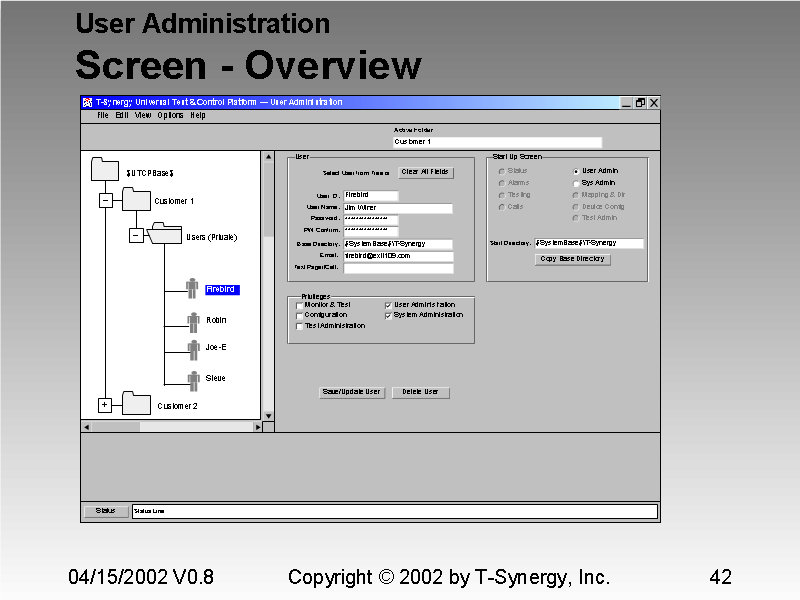Collapse the Users (Private) tree node
Image resolution: width=800 pixels, height=600 pixels.
pyautogui.click(x=135, y=236)
